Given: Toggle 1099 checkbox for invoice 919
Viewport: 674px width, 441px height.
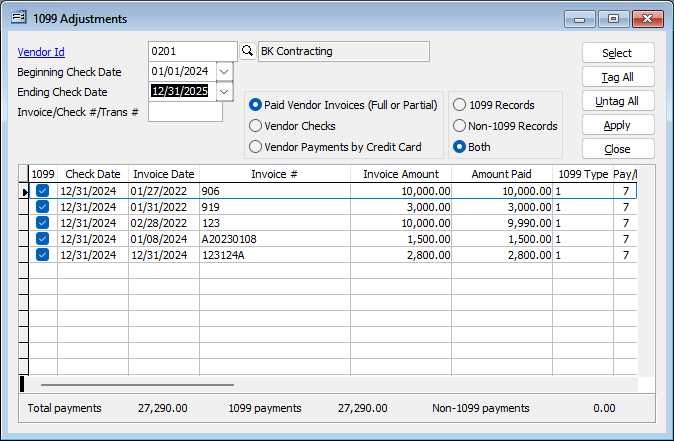Looking at the screenshot, I should (42, 207).
